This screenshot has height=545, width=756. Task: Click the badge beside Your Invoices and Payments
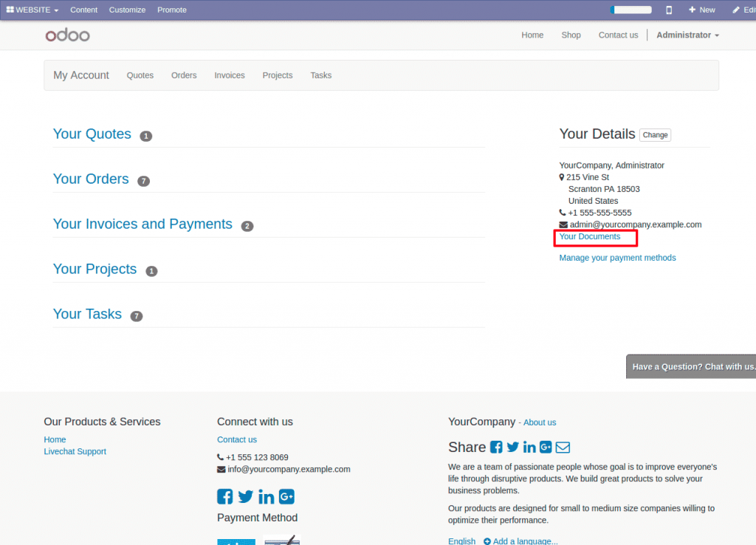coord(247,226)
